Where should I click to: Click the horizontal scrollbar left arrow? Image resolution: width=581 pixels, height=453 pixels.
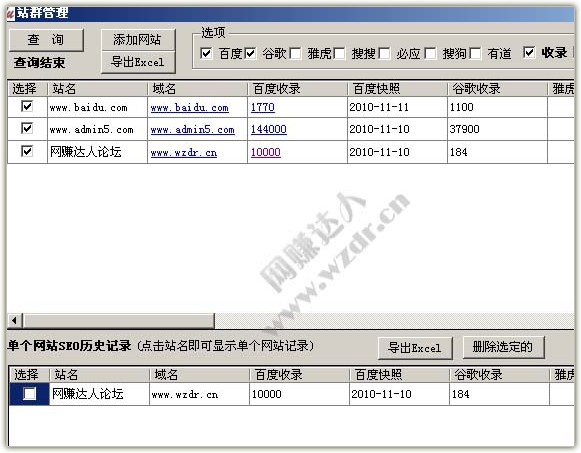pos(15,320)
